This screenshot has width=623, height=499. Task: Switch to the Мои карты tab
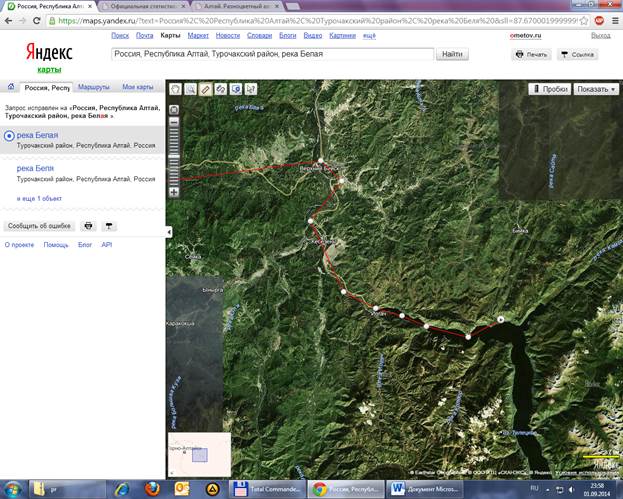click(x=138, y=87)
